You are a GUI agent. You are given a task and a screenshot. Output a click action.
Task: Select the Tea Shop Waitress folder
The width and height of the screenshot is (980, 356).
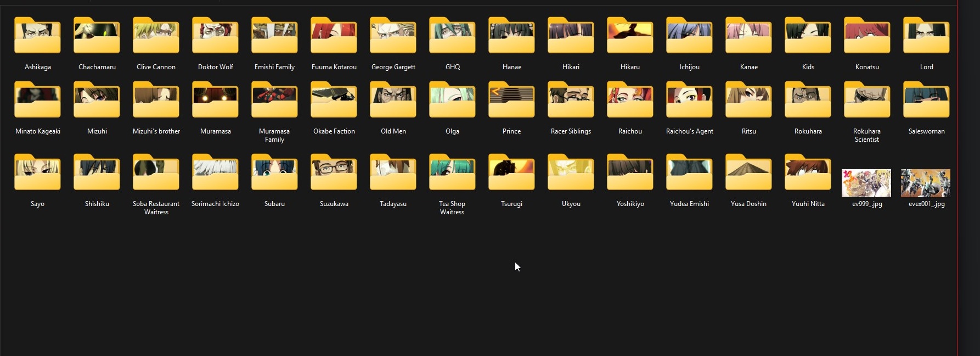point(452,172)
